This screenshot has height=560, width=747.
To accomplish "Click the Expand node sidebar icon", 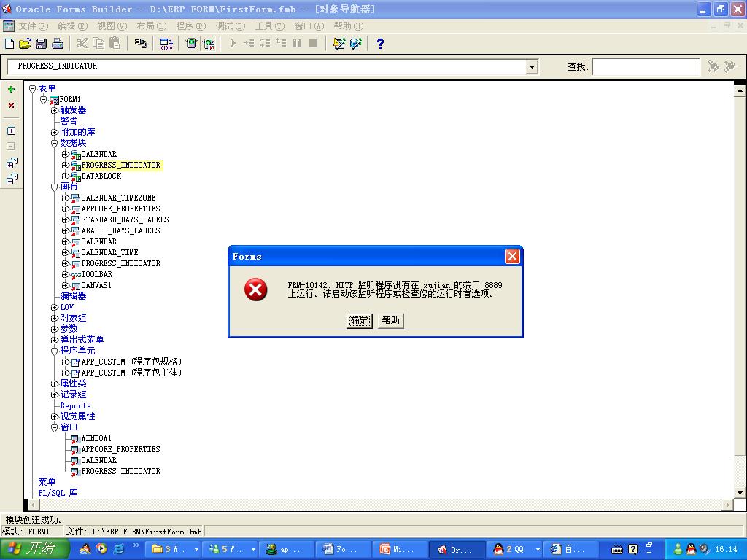I will [x=12, y=131].
